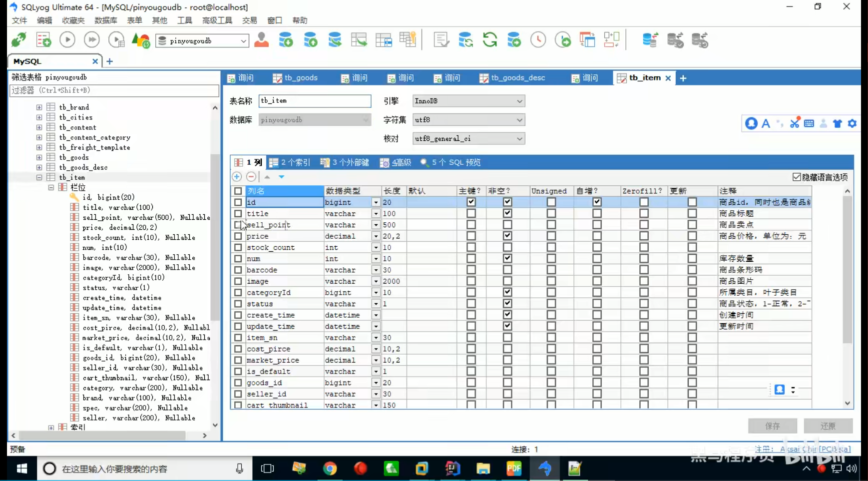Click the table name input field
The image size is (868, 481).
(315, 101)
